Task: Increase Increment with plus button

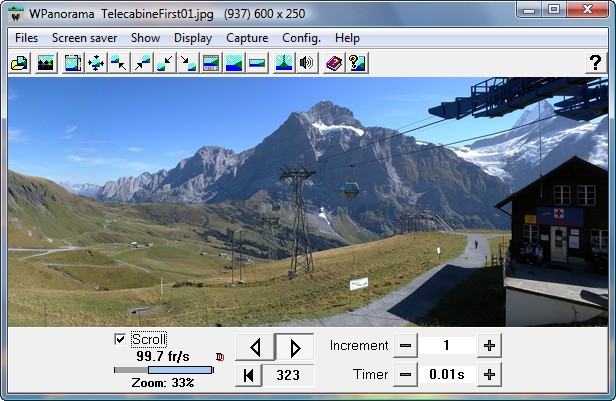Action: point(489,346)
